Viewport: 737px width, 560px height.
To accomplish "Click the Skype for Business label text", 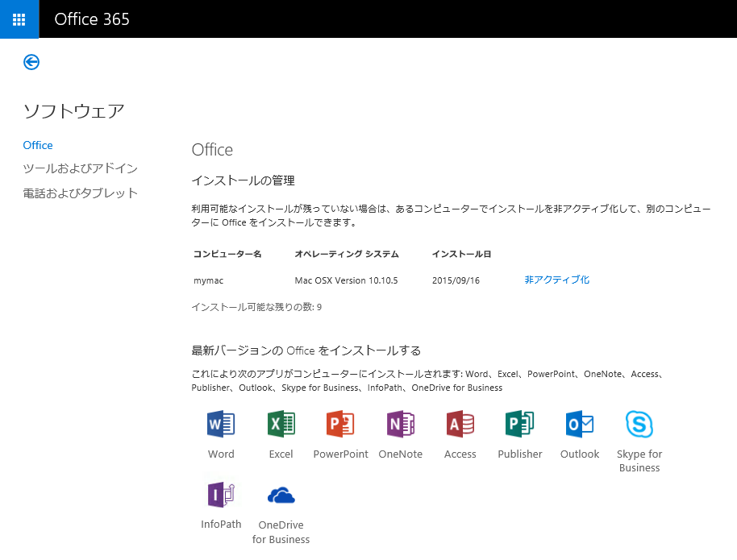I will click(639, 461).
